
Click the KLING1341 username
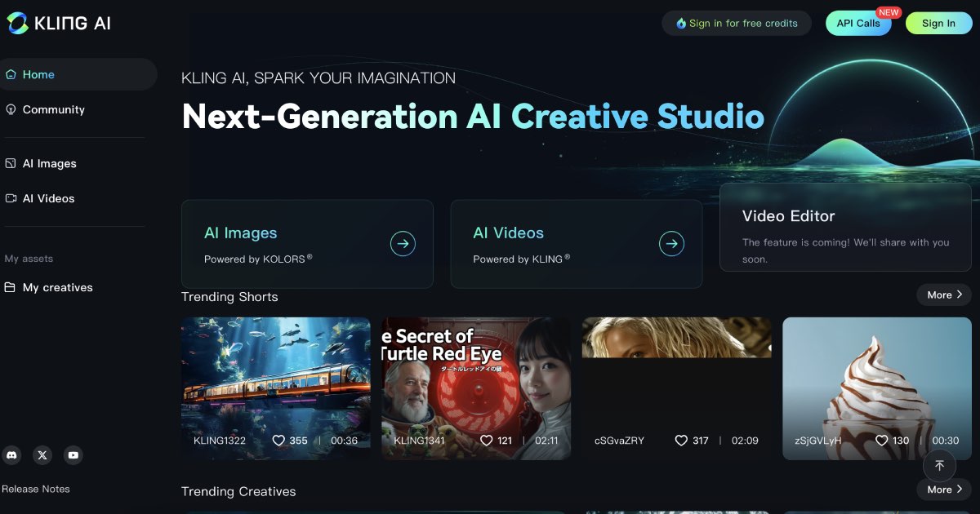[420, 441]
